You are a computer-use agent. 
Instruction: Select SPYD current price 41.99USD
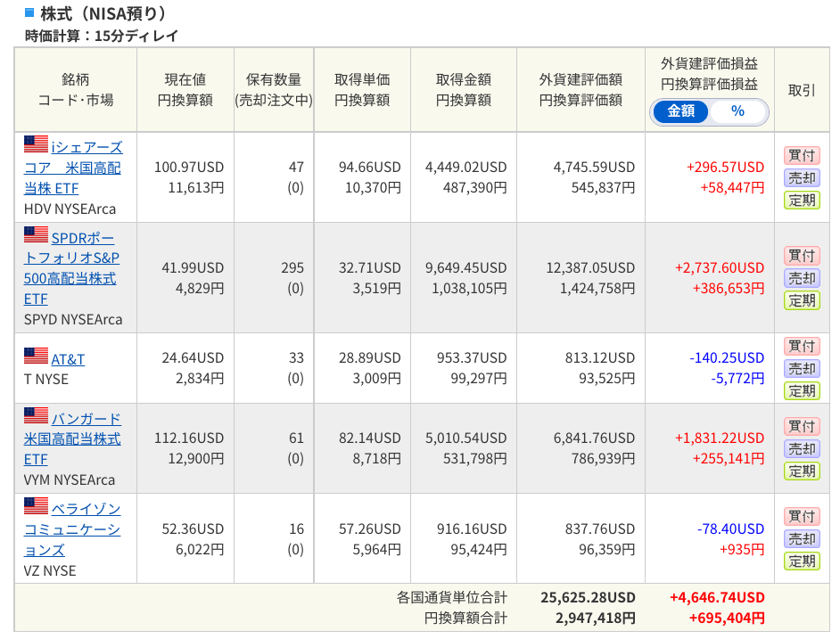point(193,268)
